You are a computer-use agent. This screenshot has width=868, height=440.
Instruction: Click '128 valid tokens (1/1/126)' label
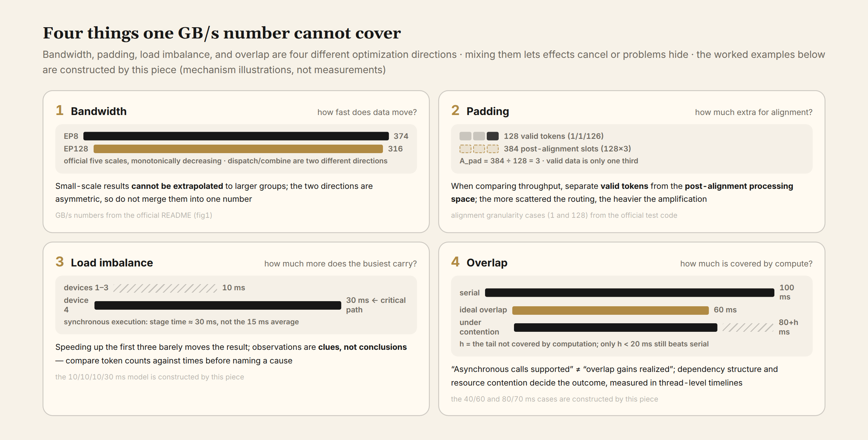pos(553,136)
